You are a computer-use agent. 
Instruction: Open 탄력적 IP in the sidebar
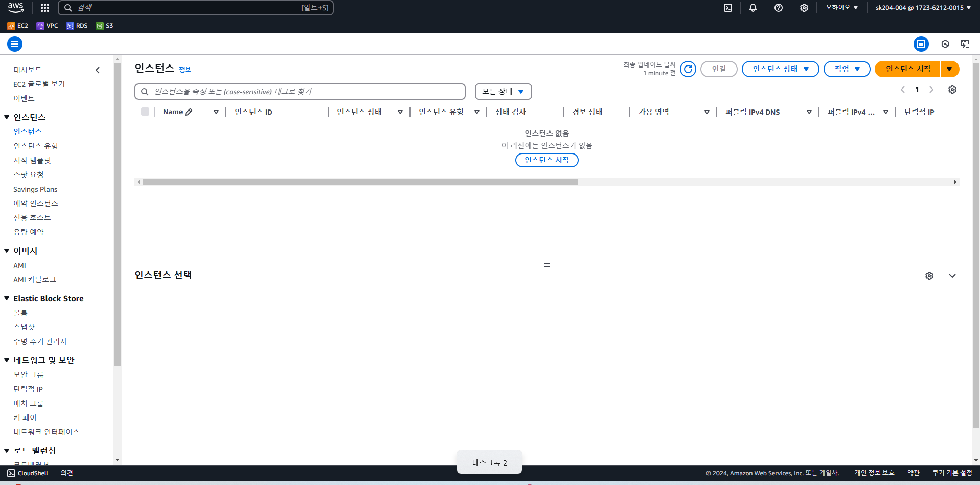click(x=28, y=389)
